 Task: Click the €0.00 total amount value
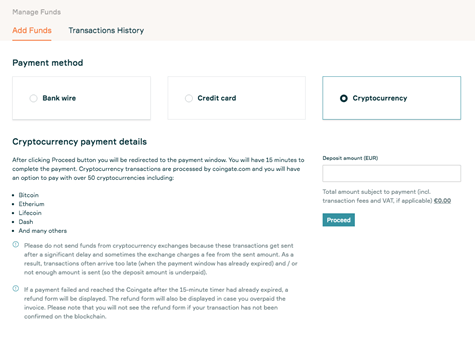[x=442, y=201]
